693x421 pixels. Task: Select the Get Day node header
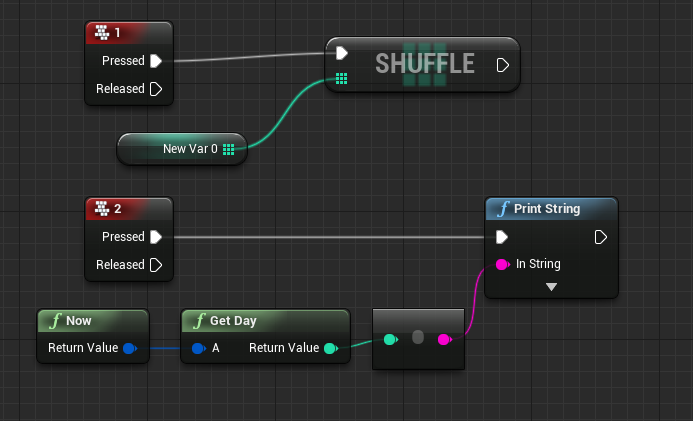[x=265, y=321]
